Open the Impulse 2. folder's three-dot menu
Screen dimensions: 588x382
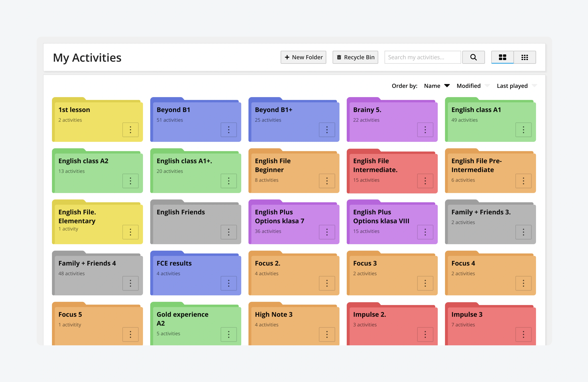pos(425,334)
